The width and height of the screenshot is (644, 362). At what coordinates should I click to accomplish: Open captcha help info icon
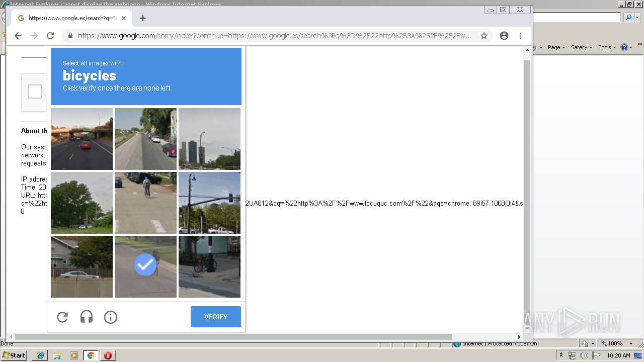(x=111, y=317)
